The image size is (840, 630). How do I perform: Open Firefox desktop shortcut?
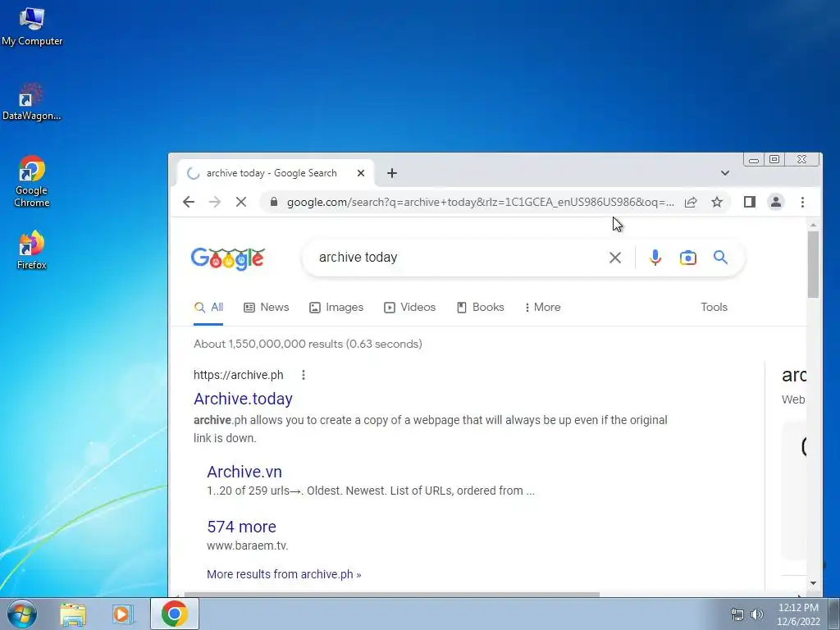click(32, 249)
